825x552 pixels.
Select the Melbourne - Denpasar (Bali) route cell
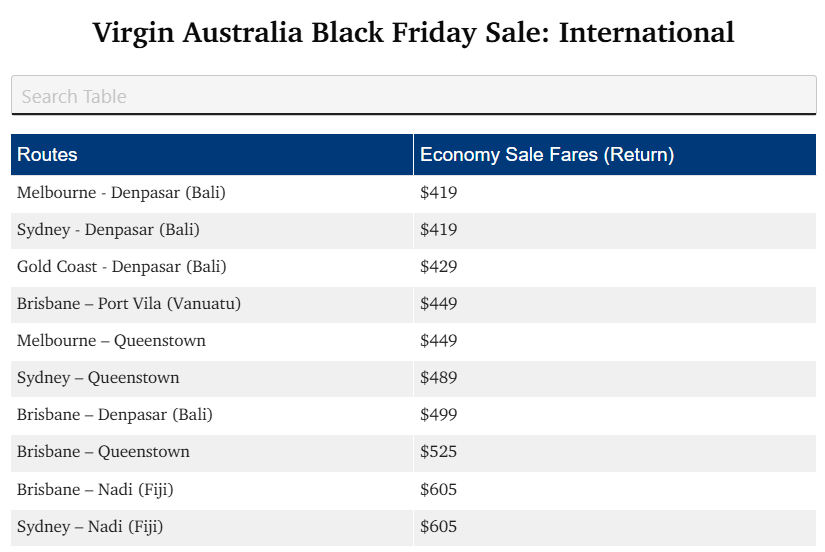point(121,193)
